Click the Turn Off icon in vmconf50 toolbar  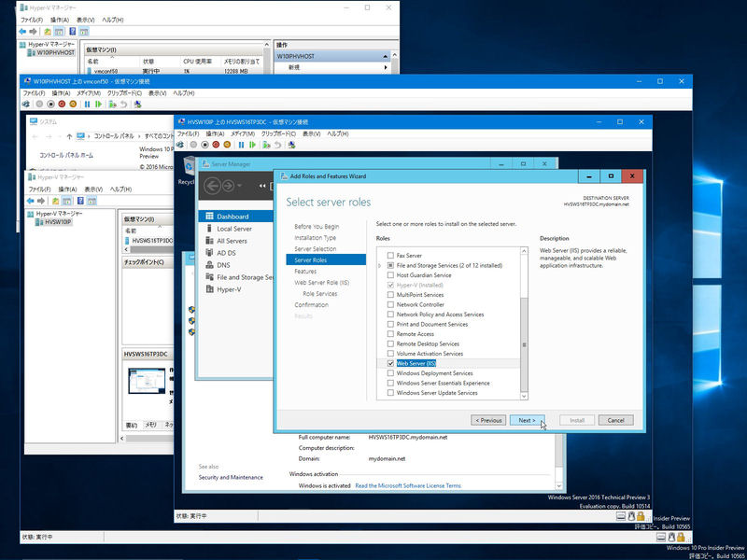50,104
